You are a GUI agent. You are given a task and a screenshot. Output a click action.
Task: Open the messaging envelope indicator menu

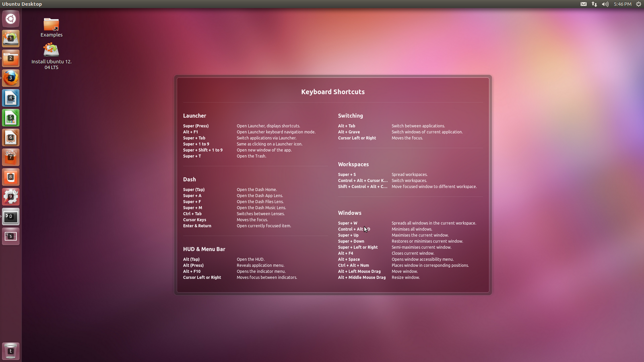point(584,4)
